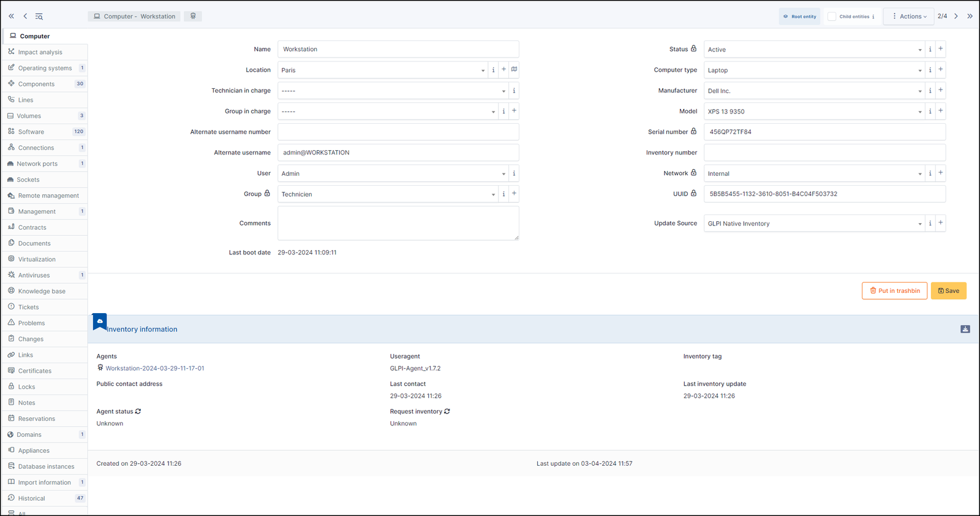This screenshot has height=516, width=980.
Task: Open the list search icon in the top bar
Action: (x=39, y=17)
